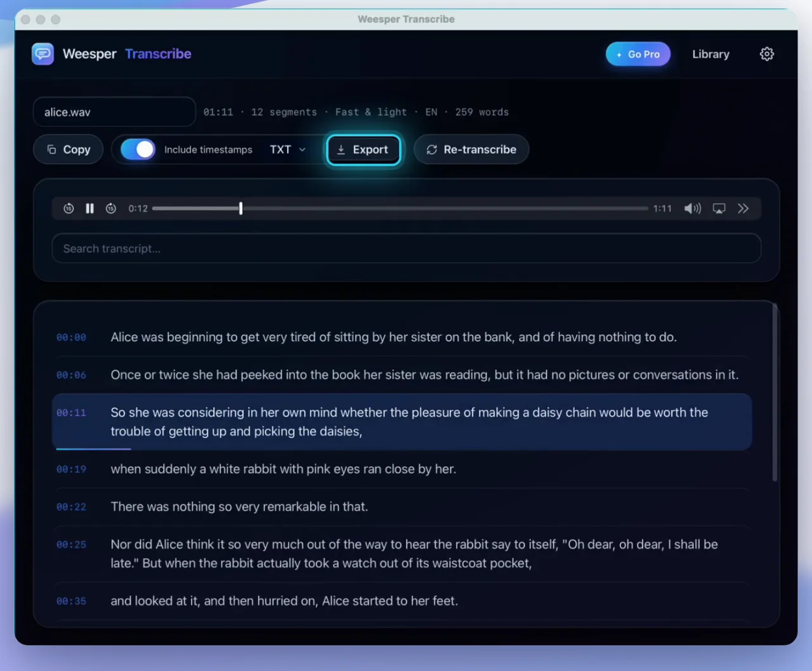The height and width of the screenshot is (671, 812).
Task: Jump to timestamp 00:11
Action: pyautogui.click(x=71, y=413)
